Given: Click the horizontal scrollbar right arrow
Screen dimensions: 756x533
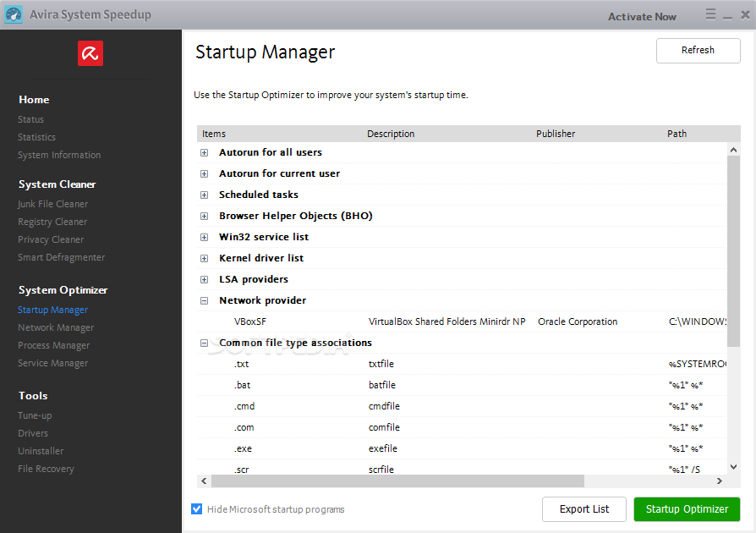Looking at the screenshot, I should pos(720,481).
